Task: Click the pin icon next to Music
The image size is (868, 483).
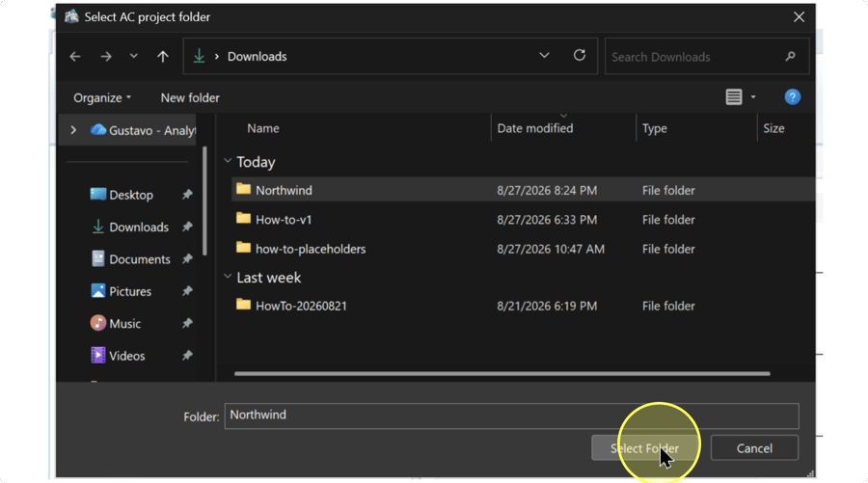Action: point(187,323)
